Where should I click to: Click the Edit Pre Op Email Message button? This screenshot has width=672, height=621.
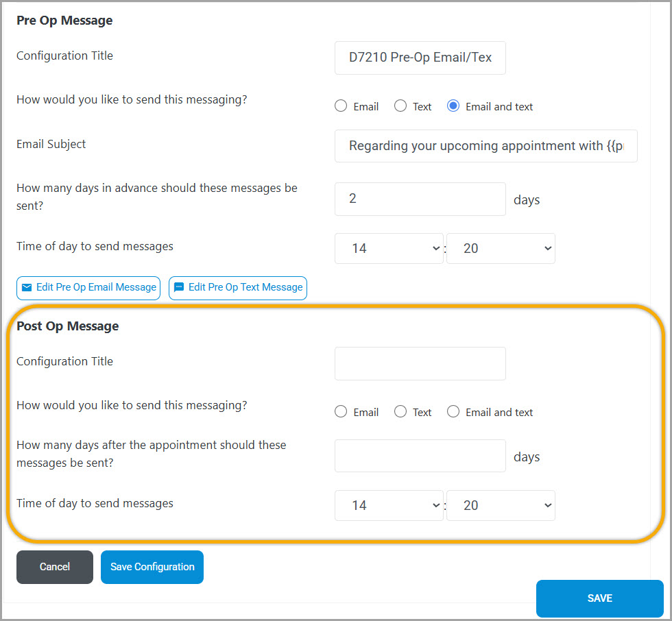click(88, 288)
